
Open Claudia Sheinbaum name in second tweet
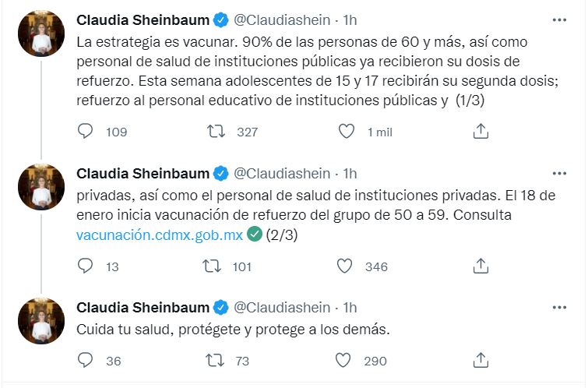coord(143,174)
